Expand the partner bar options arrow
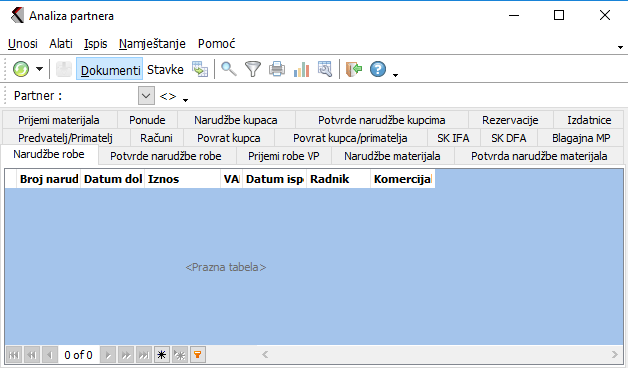 185,100
